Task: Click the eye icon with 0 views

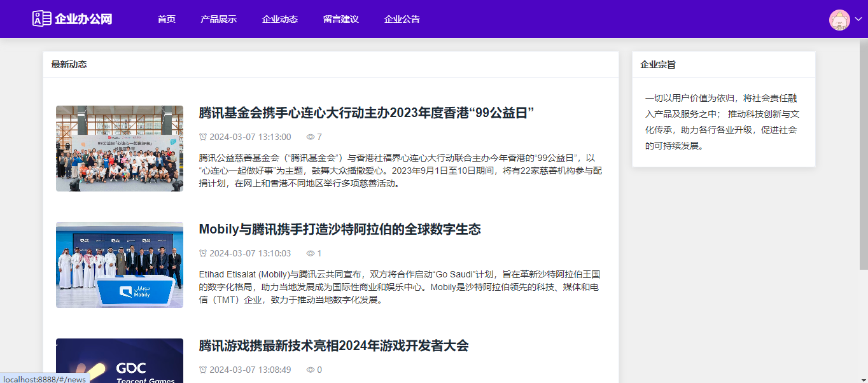Action: tap(311, 370)
